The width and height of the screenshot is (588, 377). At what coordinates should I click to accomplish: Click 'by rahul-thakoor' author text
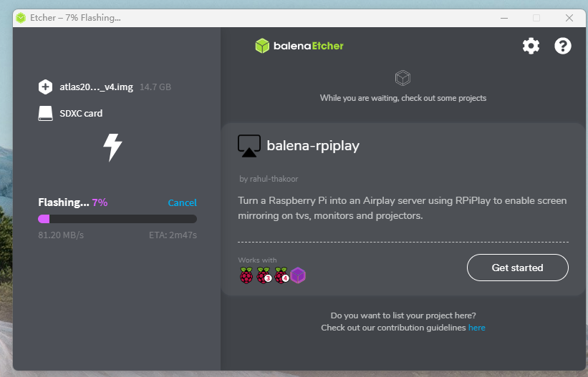pos(269,179)
